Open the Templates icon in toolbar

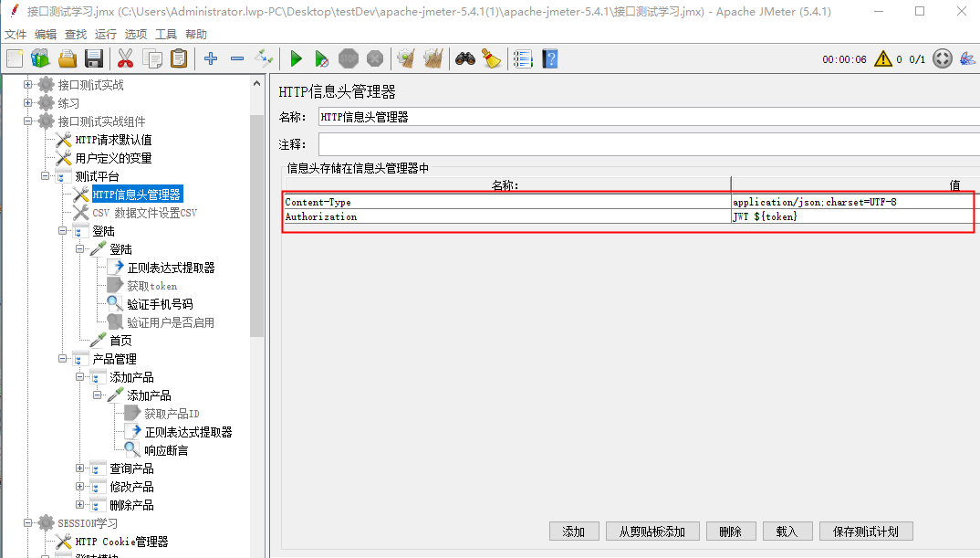pyautogui.click(x=41, y=58)
